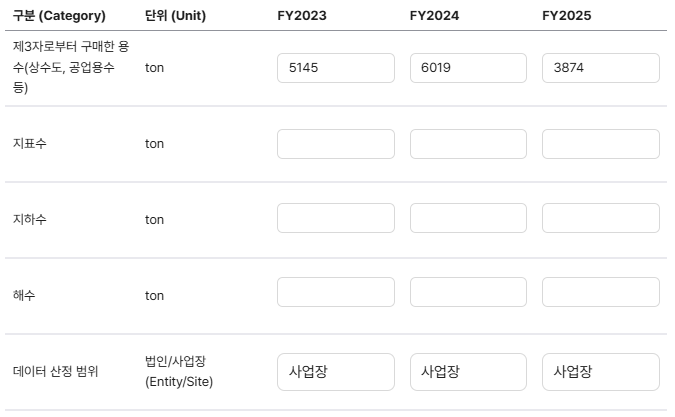Focus the FY2023 field for 지표수

point(336,144)
